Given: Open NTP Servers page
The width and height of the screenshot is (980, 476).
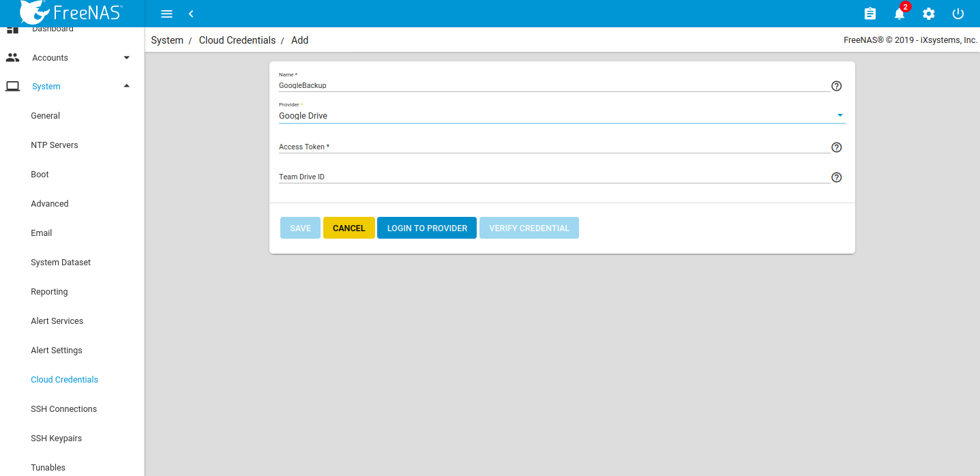Looking at the screenshot, I should [x=55, y=145].
